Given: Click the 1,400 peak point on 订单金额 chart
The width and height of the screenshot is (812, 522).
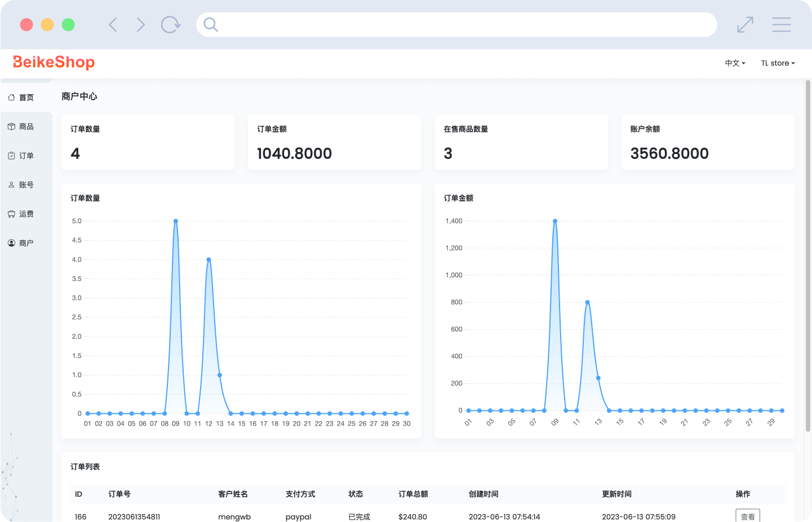Looking at the screenshot, I should pyautogui.click(x=555, y=221).
